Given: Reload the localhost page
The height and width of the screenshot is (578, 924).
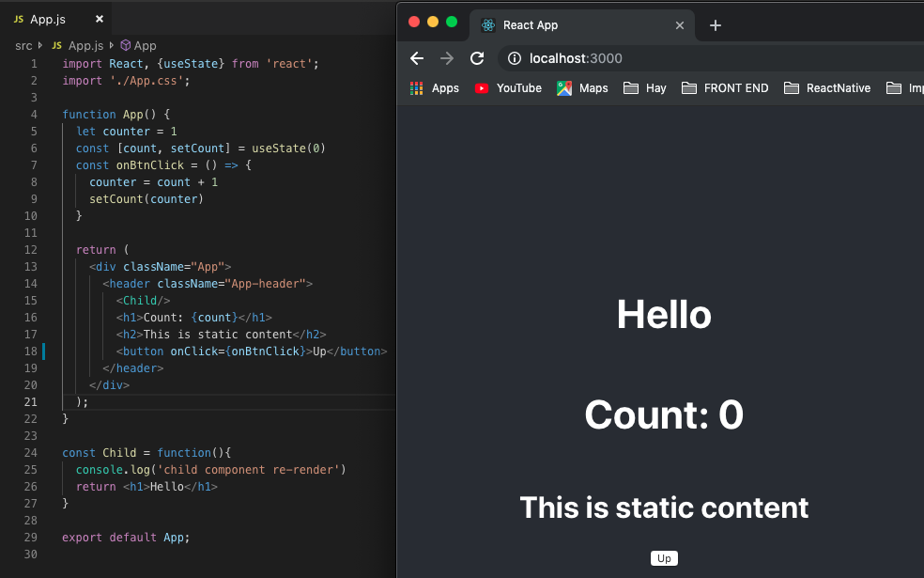Looking at the screenshot, I should [x=477, y=57].
